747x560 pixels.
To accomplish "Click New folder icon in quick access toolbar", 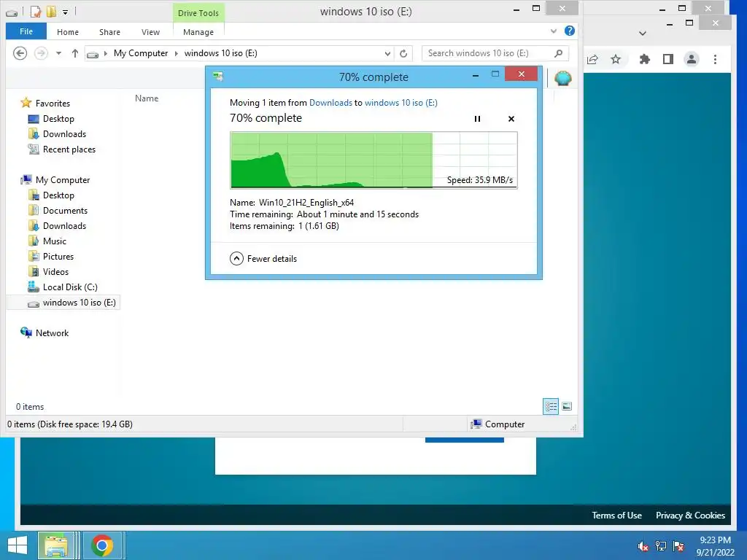I will pos(51,11).
